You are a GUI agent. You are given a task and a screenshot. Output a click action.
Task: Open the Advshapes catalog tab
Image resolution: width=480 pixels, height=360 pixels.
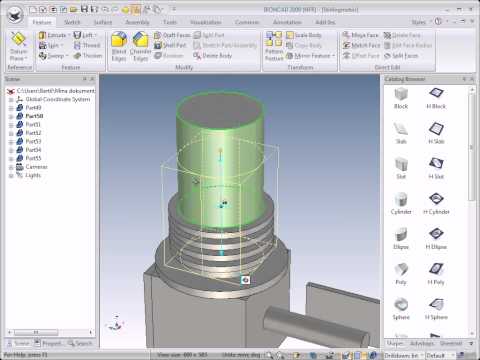click(x=421, y=343)
